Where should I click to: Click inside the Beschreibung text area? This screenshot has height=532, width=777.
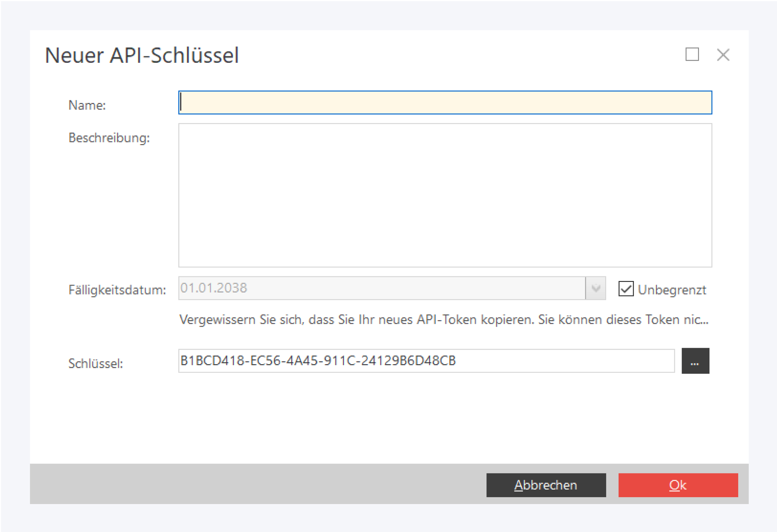445,195
